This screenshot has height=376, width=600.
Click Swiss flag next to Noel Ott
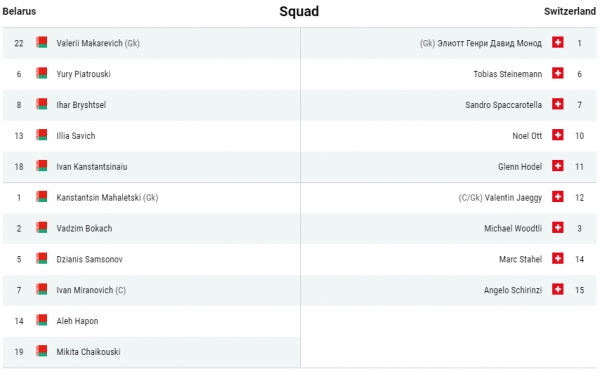click(x=558, y=135)
